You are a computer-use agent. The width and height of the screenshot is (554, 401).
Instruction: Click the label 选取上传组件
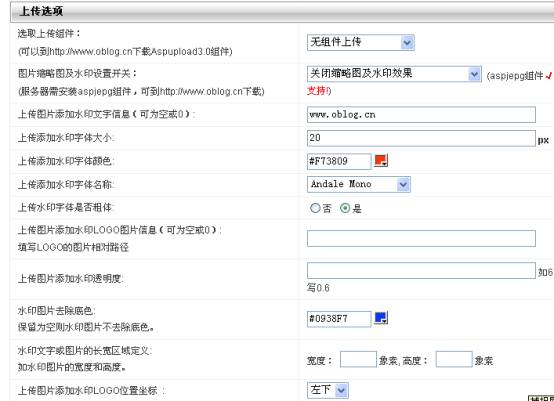49,34
